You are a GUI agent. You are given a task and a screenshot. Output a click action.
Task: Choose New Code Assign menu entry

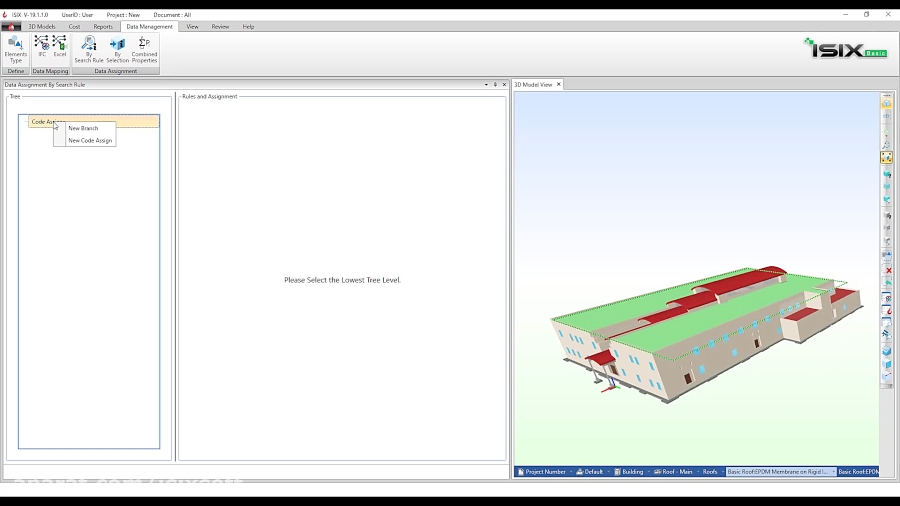coord(90,141)
